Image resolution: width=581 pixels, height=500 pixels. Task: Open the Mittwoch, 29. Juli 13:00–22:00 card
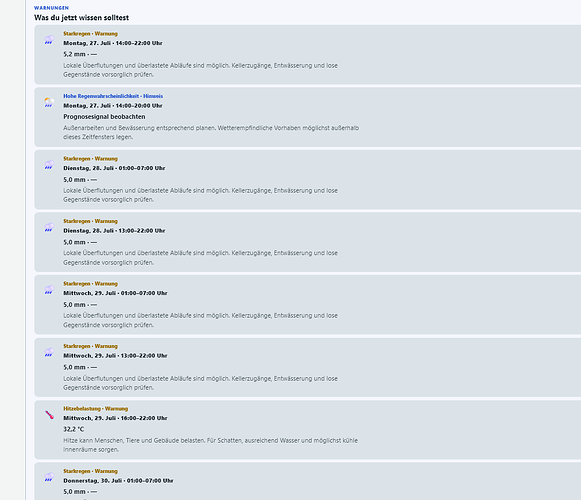[x=308, y=367]
